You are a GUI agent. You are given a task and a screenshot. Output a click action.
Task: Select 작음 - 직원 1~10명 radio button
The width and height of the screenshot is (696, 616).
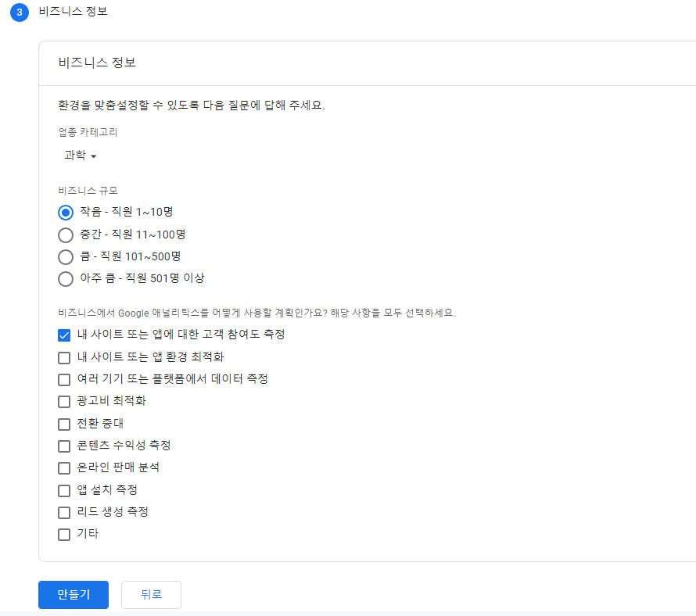point(66,213)
